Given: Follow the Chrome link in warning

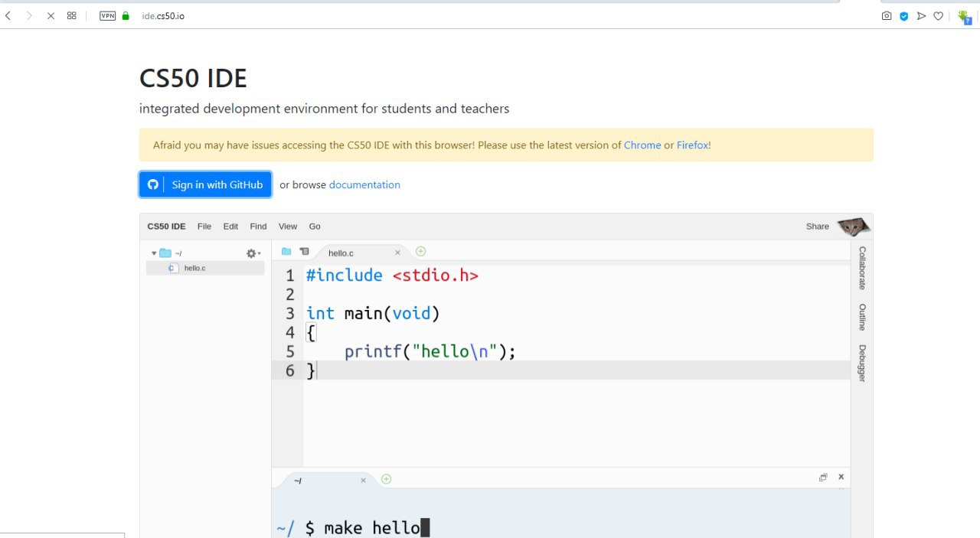Looking at the screenshot, I should tap(642, 145).
